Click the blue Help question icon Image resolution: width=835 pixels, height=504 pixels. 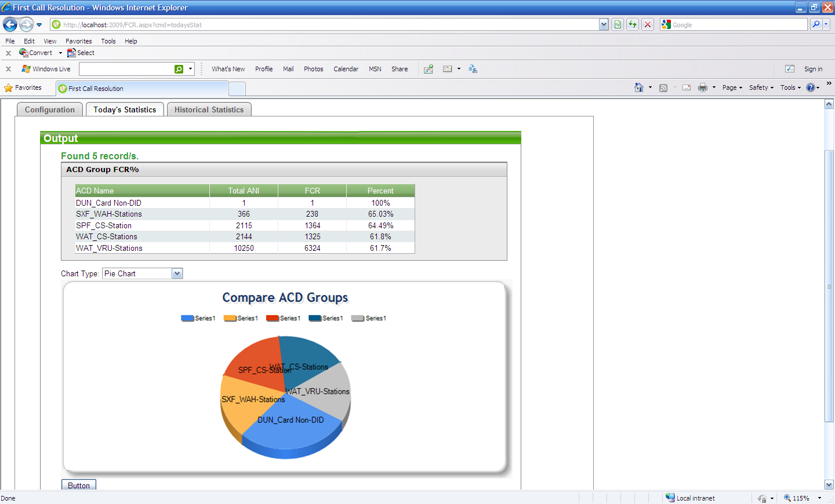point(811,87)
